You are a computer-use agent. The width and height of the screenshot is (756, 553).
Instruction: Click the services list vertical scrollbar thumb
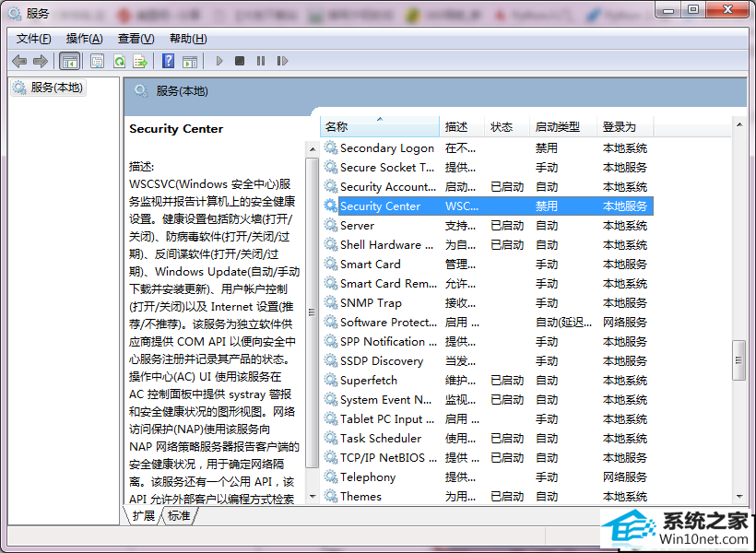(738, 360)
